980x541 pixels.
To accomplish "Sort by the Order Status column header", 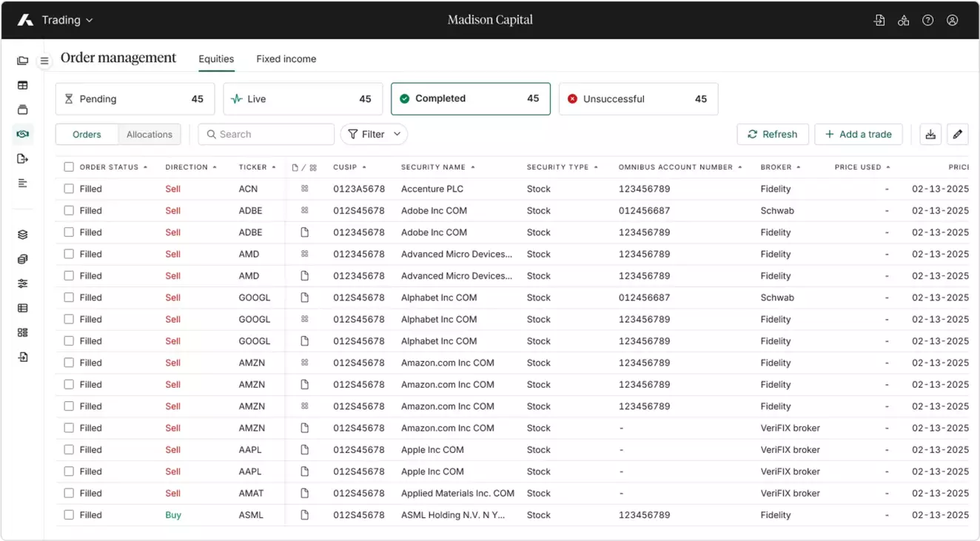I will click(x=113, y=167).
